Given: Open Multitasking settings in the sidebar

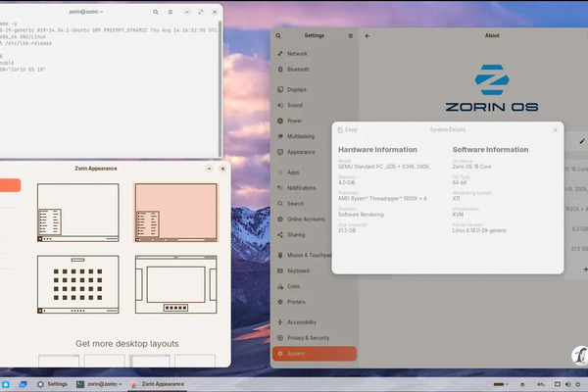Looking at the screenshot, I should tap(315, 136).
